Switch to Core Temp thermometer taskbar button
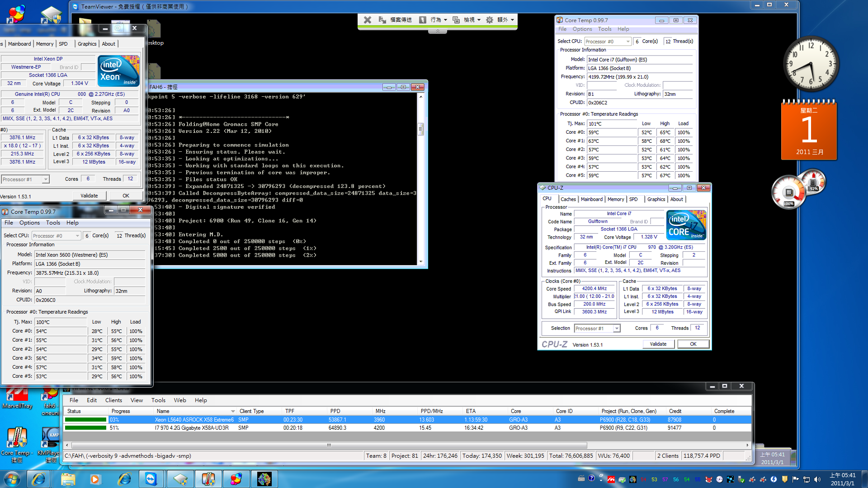 (208, 479)
